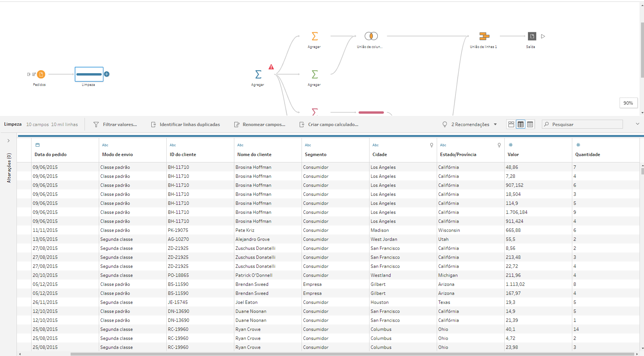Select the Pedidos input node
Viewport: 644px width, 356px height.
click(x=41, y=74)
